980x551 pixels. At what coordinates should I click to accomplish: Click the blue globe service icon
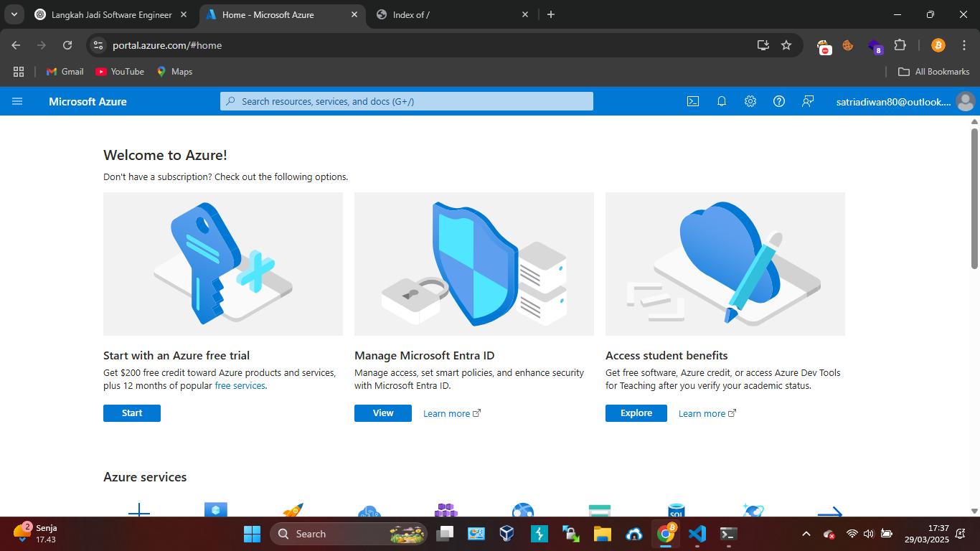tap(523, 510)
